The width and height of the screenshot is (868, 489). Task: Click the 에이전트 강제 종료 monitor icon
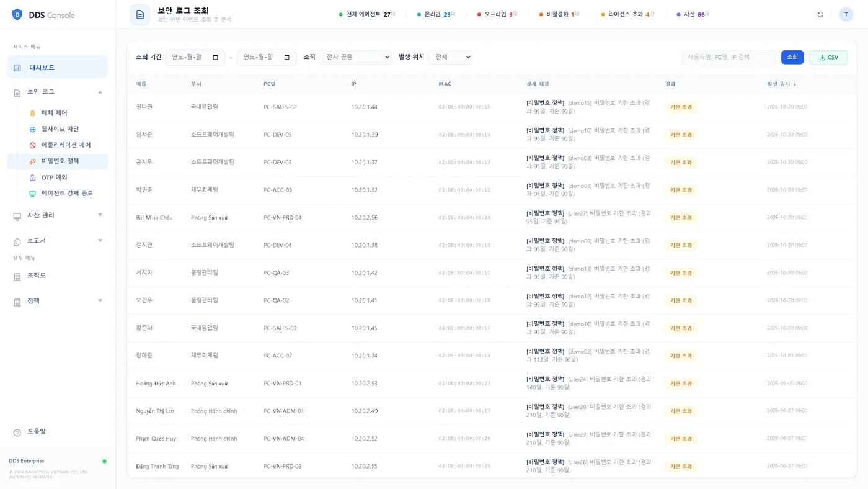33,194
